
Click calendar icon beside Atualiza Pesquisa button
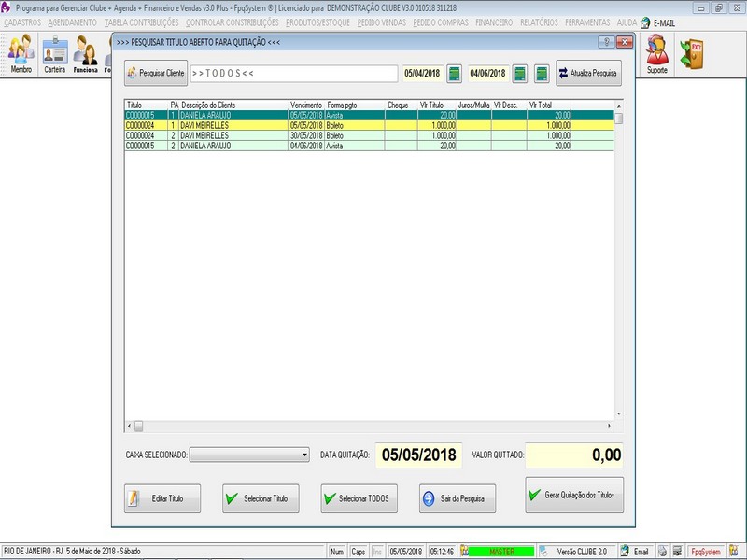pyautogui.click(x=542, y=74)
